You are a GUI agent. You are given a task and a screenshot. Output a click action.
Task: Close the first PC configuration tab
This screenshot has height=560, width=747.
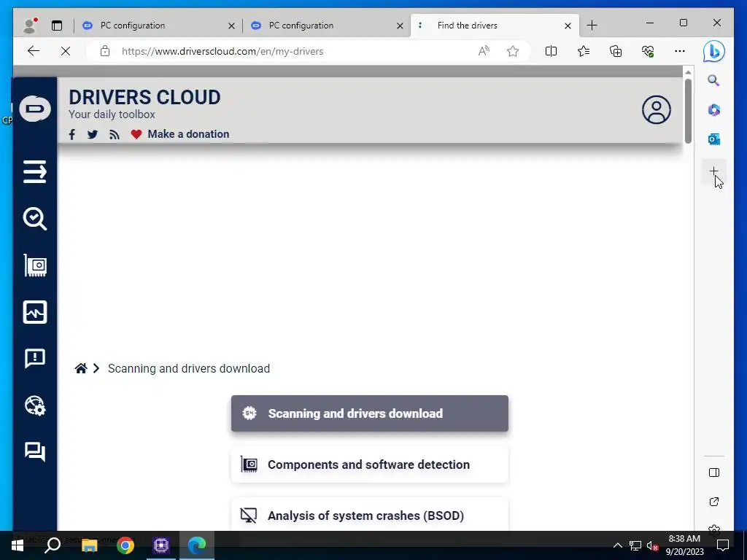(x=231, y=26)
